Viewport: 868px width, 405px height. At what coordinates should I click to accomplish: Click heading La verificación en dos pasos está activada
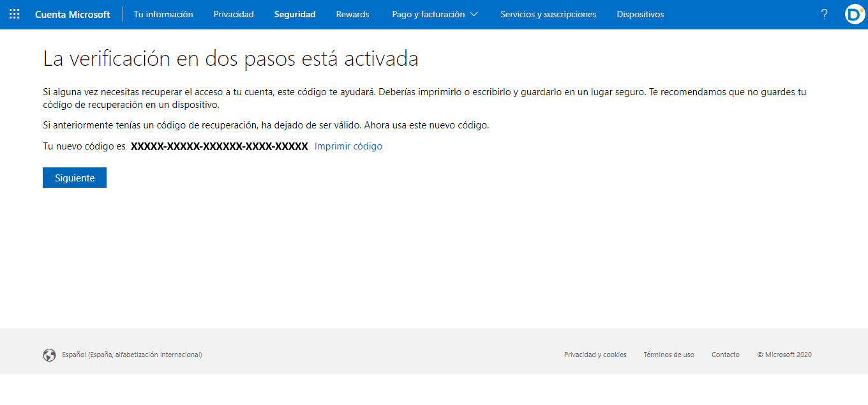click(230, 59)
